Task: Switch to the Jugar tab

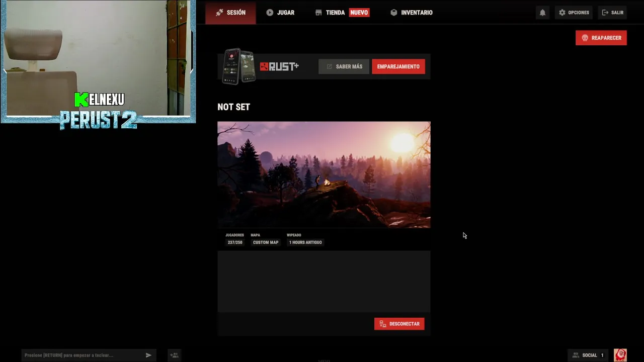Action: click(280, 13)
